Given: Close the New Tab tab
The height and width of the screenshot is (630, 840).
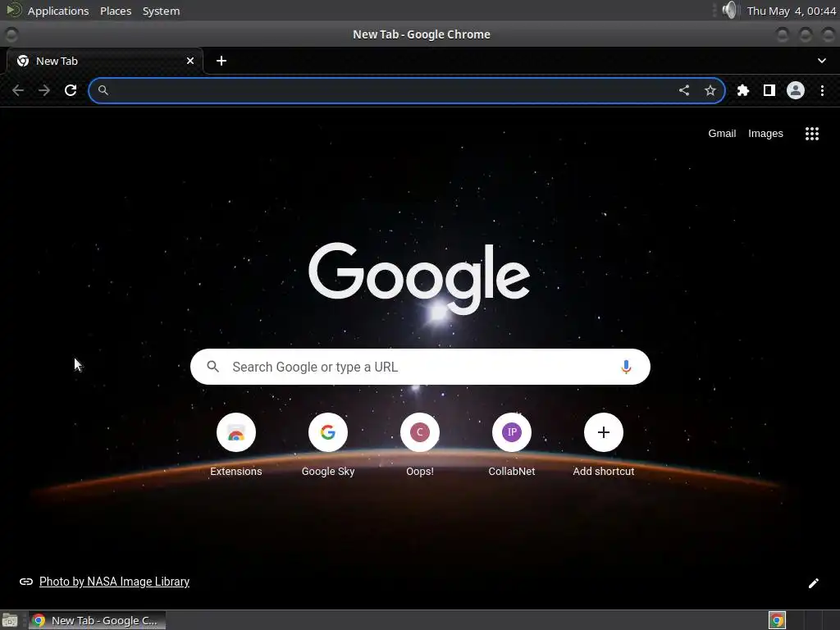Looking at the screenshot, I should (x=190, y=61).
